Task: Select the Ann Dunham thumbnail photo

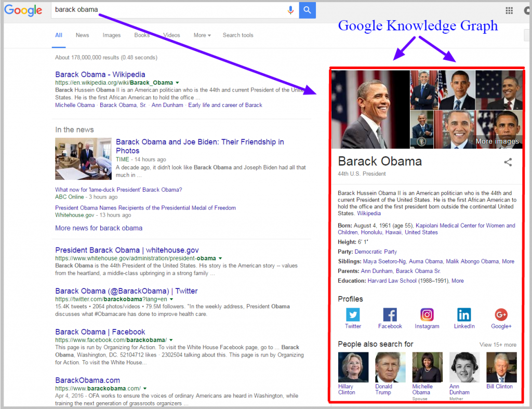Action: click(x=464, y=367)
